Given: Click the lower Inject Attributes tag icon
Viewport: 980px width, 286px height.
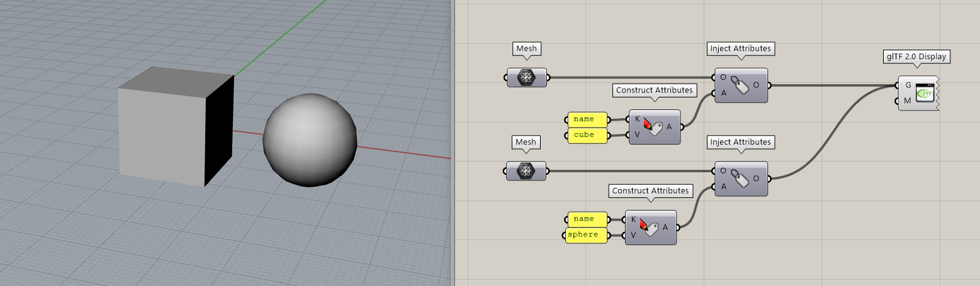Looking at the screenshot, I should (741, 179).
